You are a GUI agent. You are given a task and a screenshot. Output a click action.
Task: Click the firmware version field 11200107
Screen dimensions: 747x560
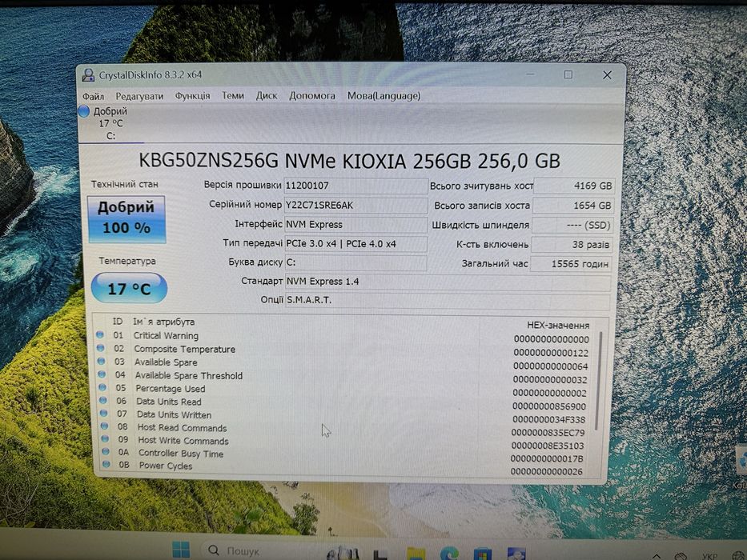click(x=355, y=186)
